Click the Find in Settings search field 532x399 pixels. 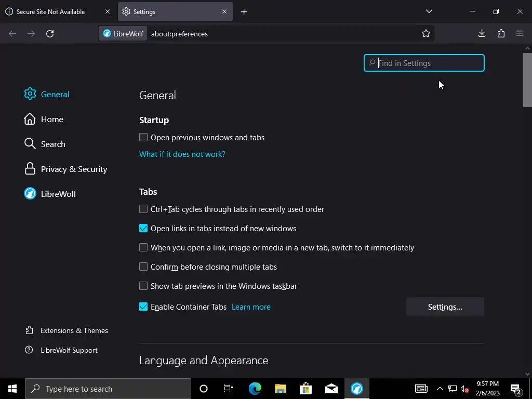coord(424,63)
